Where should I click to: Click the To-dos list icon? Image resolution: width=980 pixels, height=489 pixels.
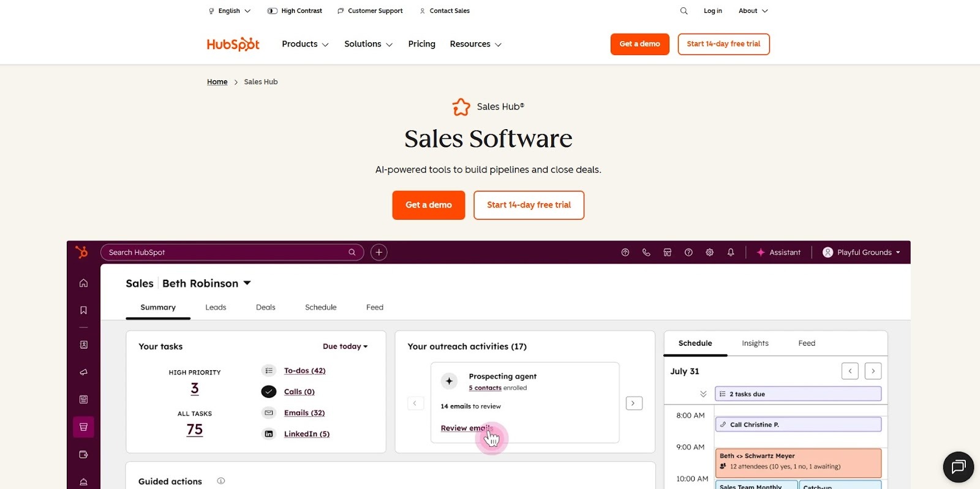tap(268, 371)
